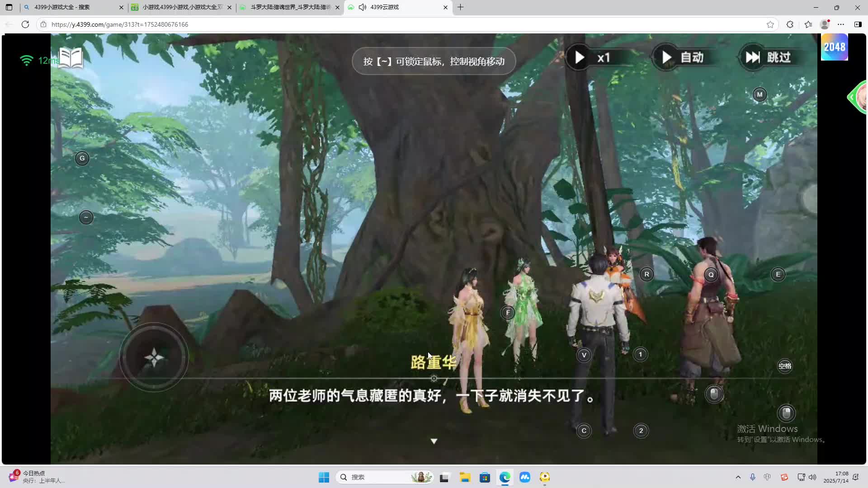Screen dimensions: 868x488
Task: Open the hidden icons chevron in system tray
Action: coord(738,477)
